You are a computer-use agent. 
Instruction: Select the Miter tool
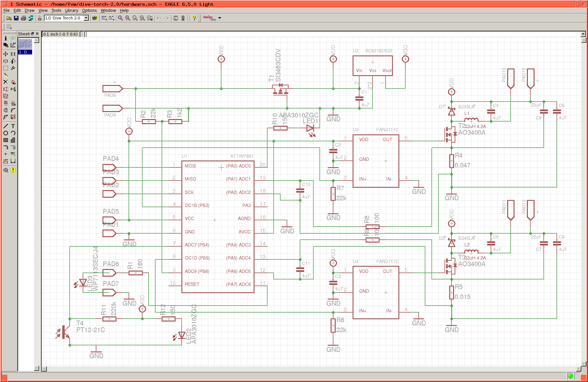[x=13, y=110]
